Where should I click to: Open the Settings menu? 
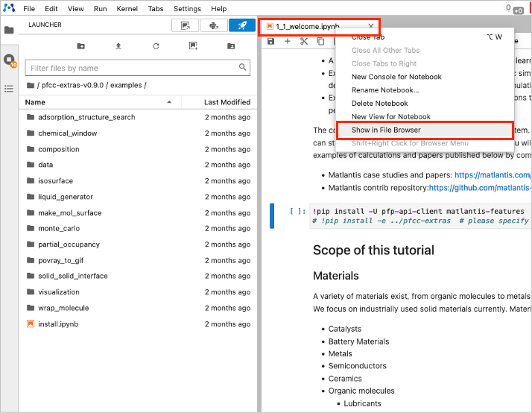point(187,8)
